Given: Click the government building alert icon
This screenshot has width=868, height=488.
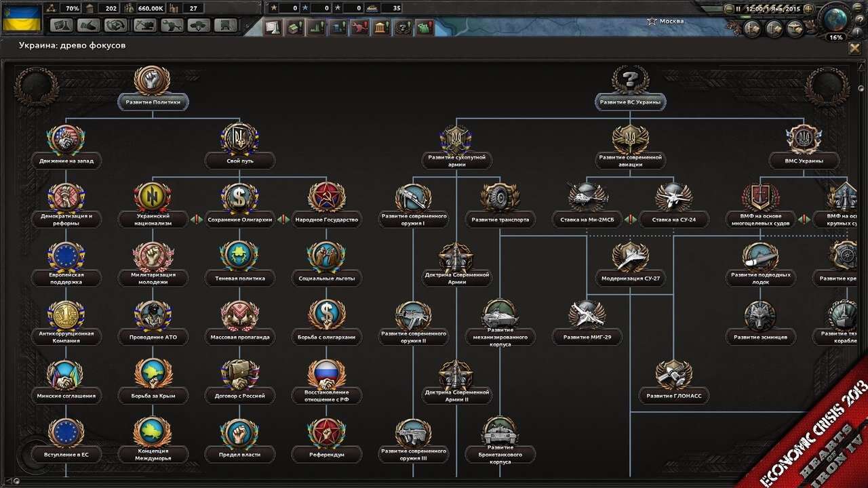Looking at the screenshot, I should (381, 28).
